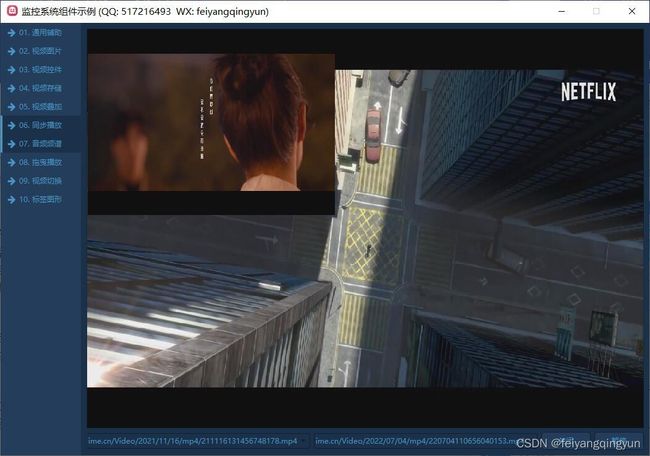Click the pink app icon in title bar
This screenshot has width=650, height=456.
click(12, 11)
